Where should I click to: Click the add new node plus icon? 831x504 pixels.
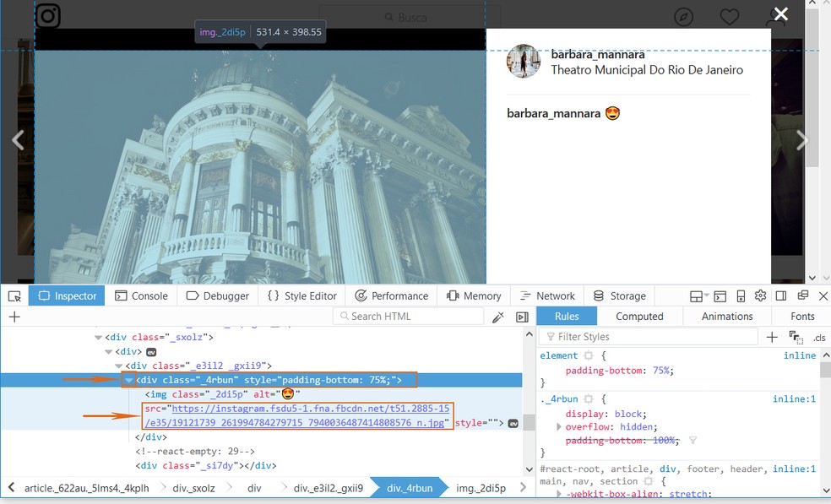(14, 317)
